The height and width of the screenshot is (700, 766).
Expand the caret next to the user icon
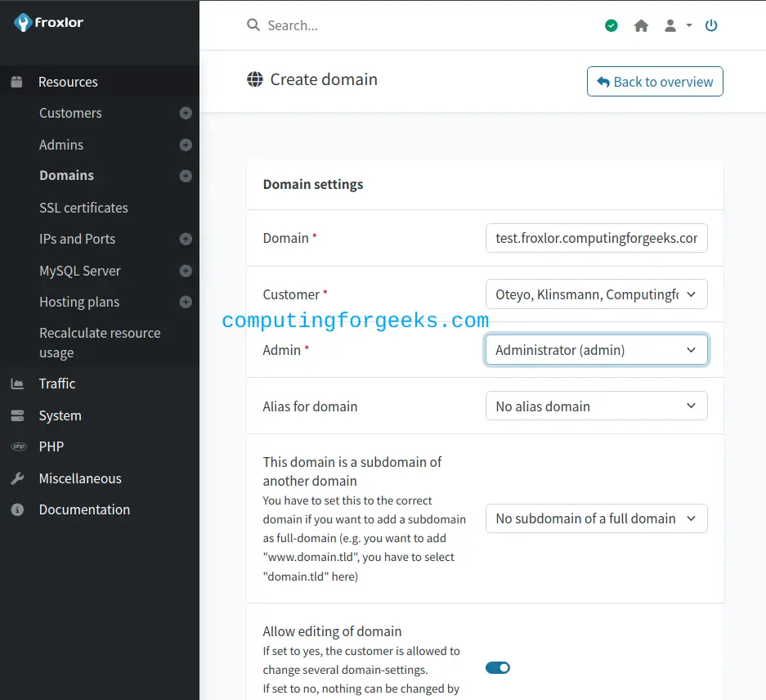point(689,25)
